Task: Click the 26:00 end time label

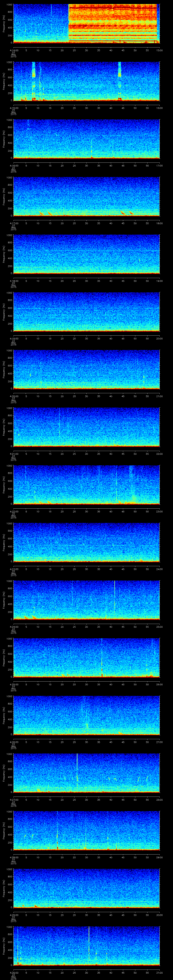Action: [x=159, y=684]
